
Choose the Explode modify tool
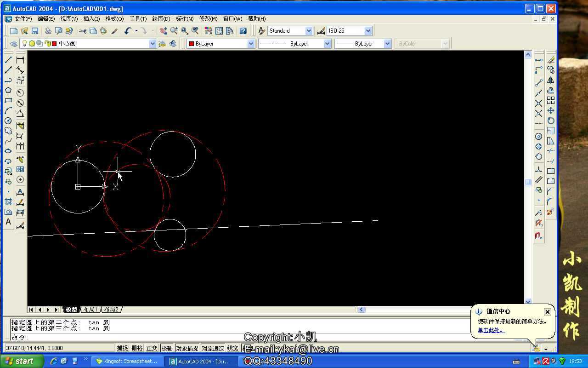point(551,212)
